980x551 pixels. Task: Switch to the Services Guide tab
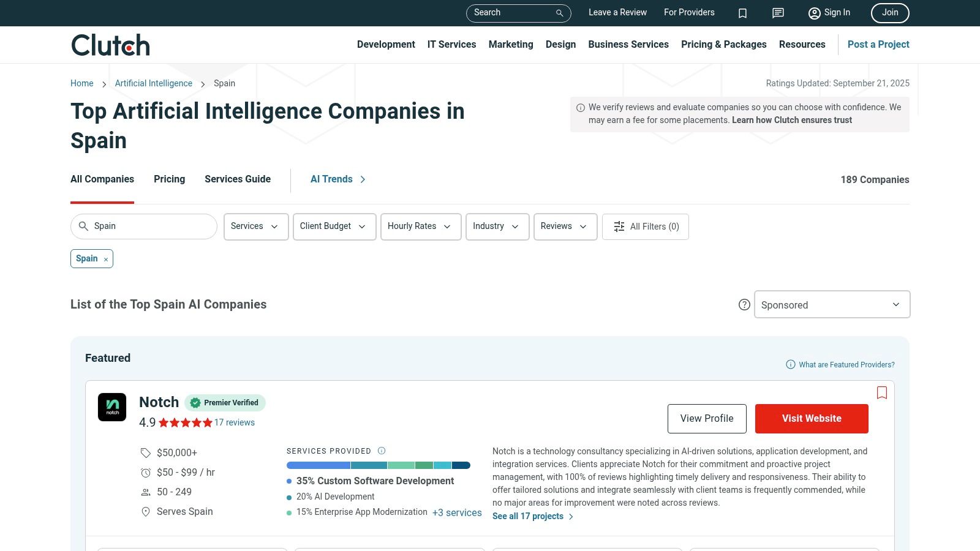(238, 179)
